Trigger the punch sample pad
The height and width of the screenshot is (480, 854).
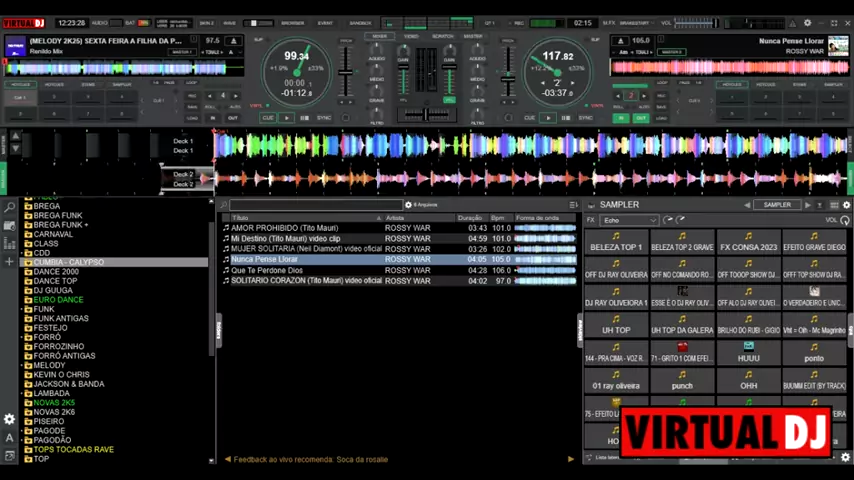[x=682, y=380]
